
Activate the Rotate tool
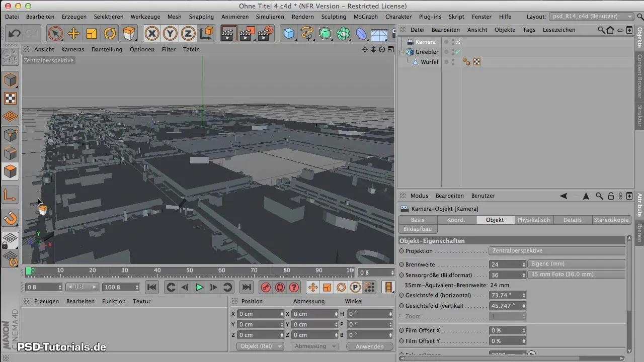pos(110,34)
